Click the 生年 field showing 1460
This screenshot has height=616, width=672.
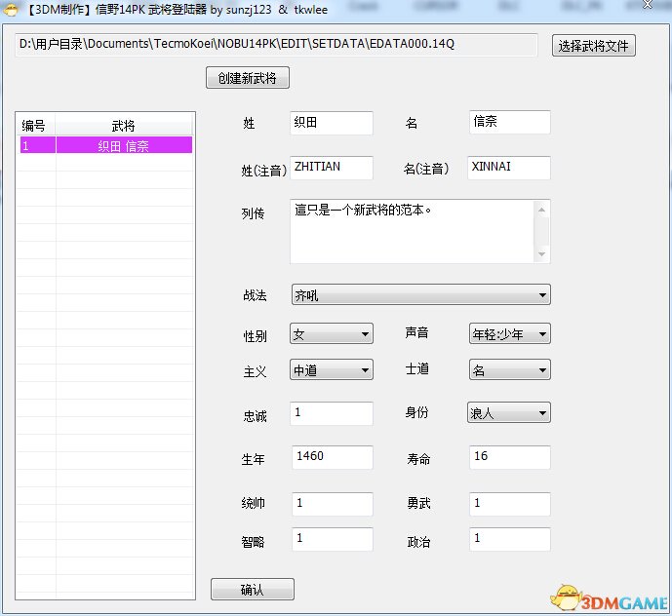331,457
